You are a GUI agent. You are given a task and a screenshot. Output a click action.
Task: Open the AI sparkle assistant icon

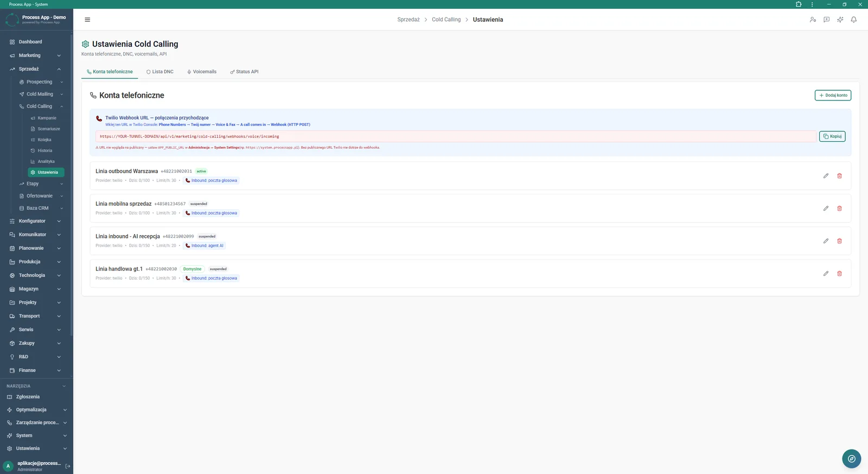tap(840, 20)
